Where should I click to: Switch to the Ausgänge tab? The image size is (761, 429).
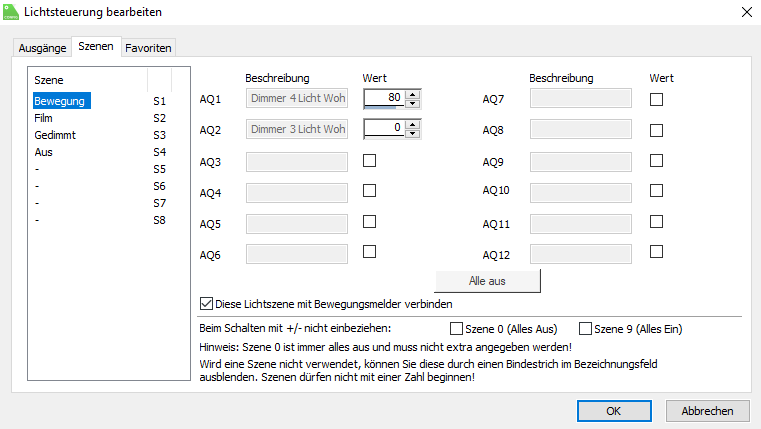click(x=43, y=48)
